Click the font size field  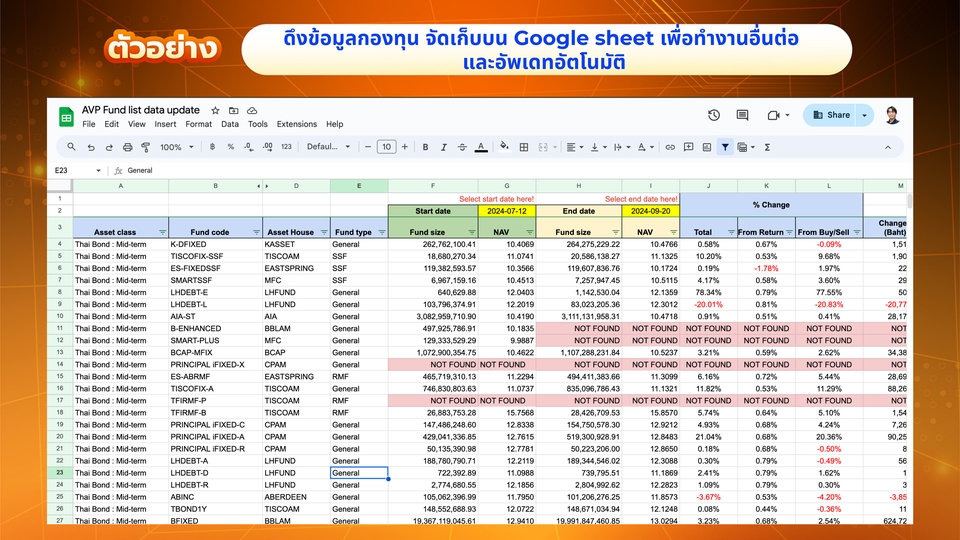386,147
